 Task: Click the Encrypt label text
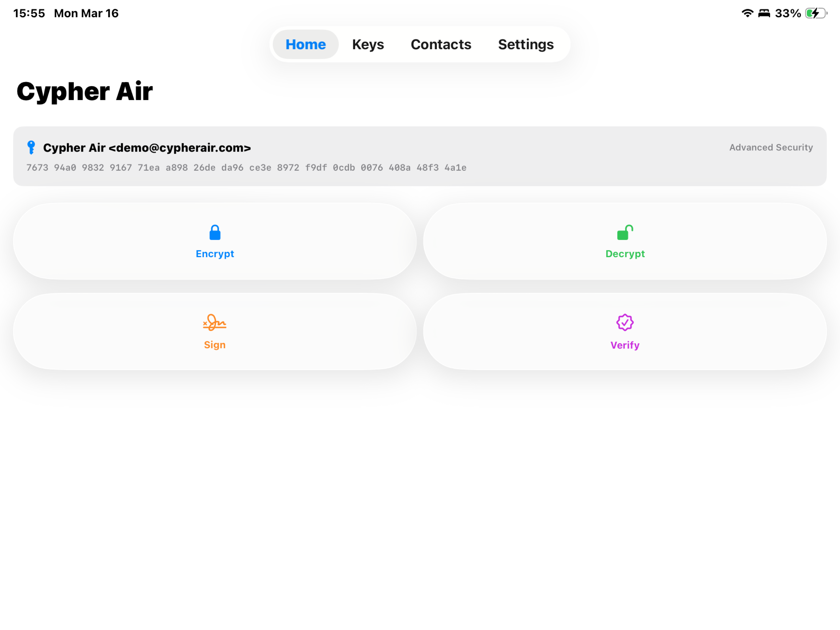point(215,254)
